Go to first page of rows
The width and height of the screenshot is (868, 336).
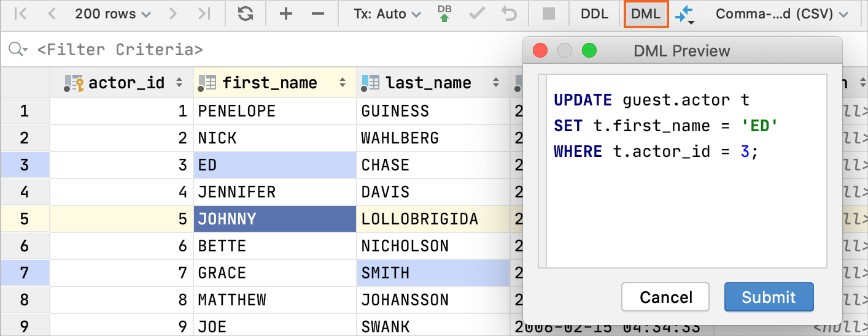point(20,14)
